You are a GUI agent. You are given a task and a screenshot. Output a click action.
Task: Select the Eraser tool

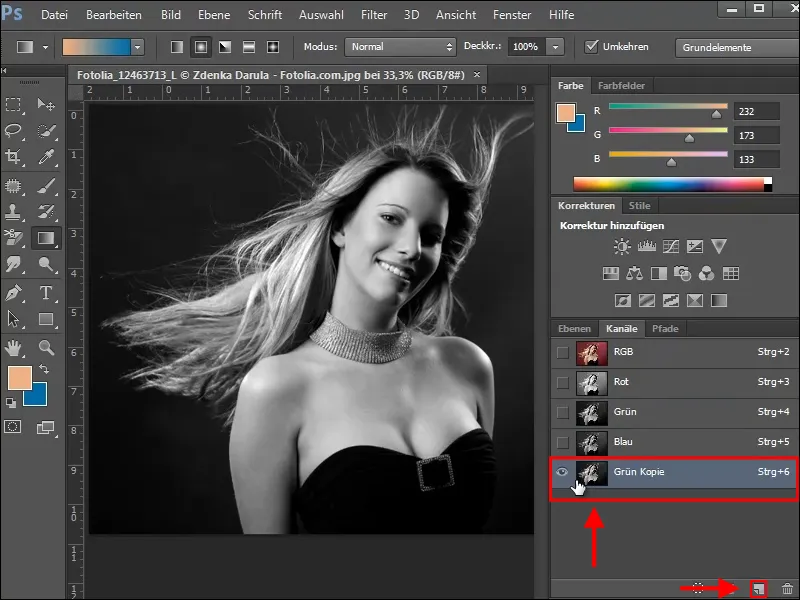coord(13,237)
